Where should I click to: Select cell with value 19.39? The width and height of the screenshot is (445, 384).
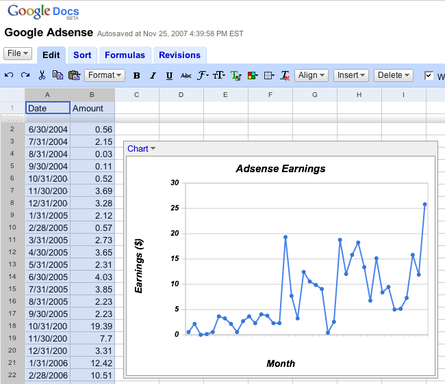point(92,326)
